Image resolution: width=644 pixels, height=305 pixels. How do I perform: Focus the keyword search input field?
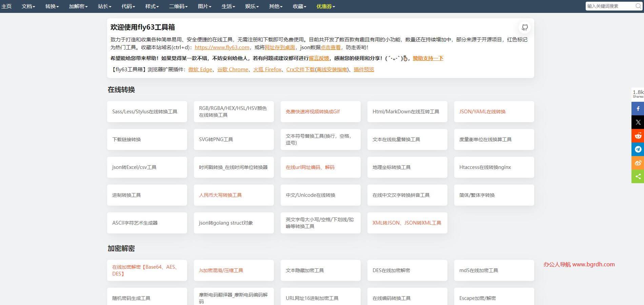point(609,6)
